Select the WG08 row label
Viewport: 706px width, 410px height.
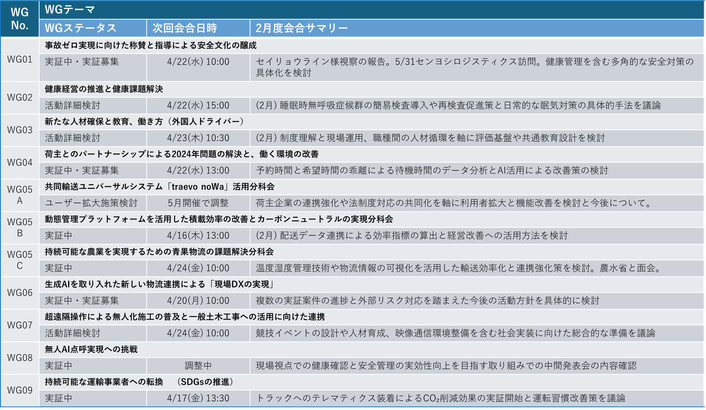coord(19,358)
